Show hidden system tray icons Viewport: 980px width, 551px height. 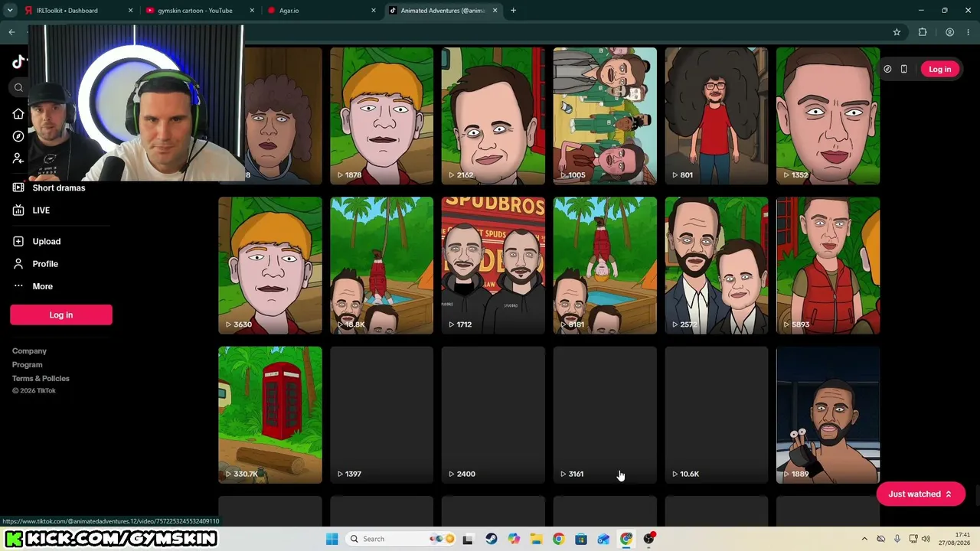coord(864,539)
